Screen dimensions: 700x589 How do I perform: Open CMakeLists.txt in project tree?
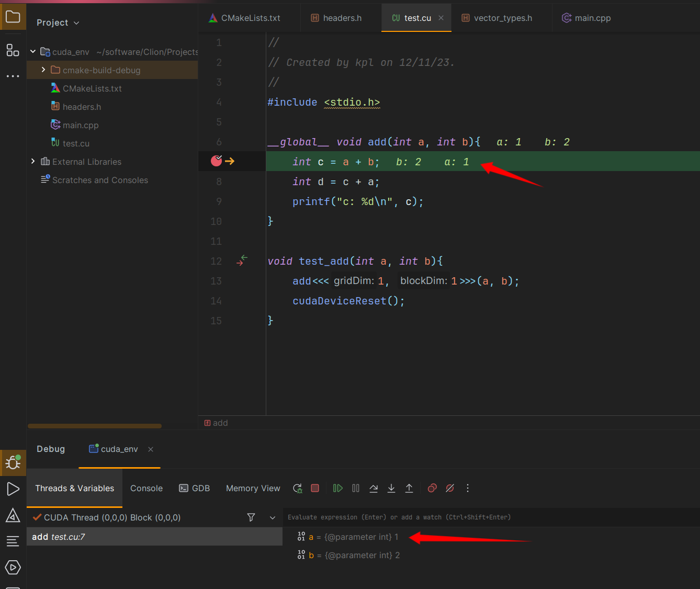click(86, 88)
